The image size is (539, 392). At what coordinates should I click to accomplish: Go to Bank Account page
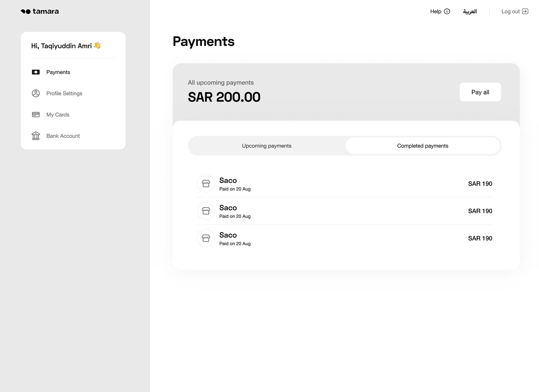pos(63,136)
